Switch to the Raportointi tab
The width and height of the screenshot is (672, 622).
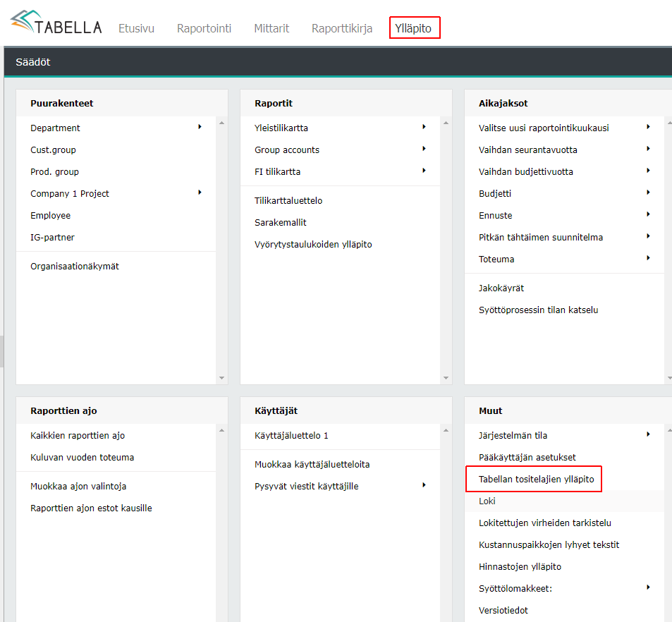click(x=204, y=29)
